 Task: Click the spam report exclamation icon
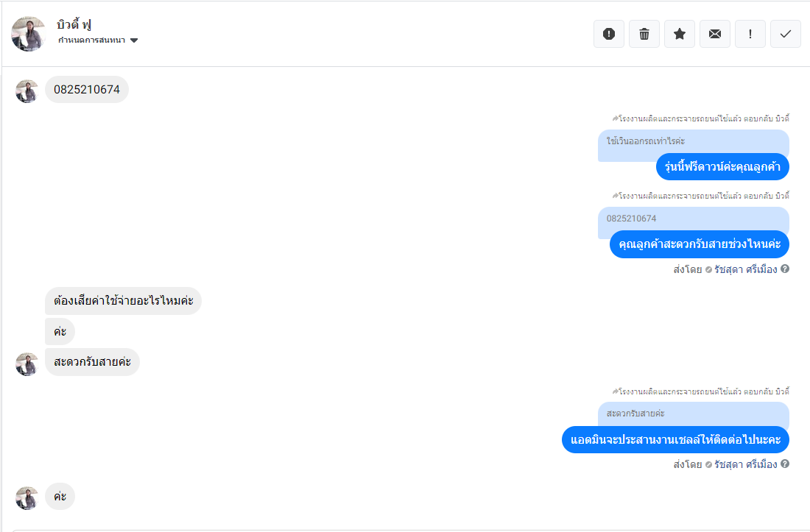[x=608, y=34]
